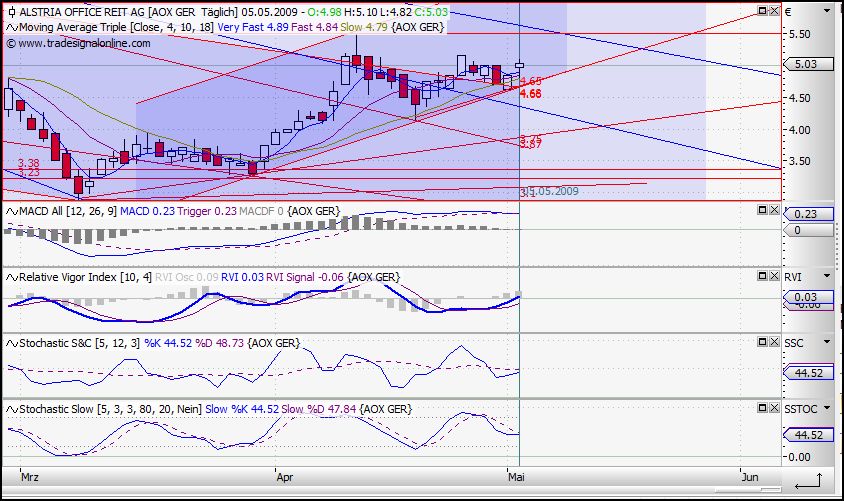Select the Slow %K 44.52 legend entry
844x501 pixels.
[242, 410]
